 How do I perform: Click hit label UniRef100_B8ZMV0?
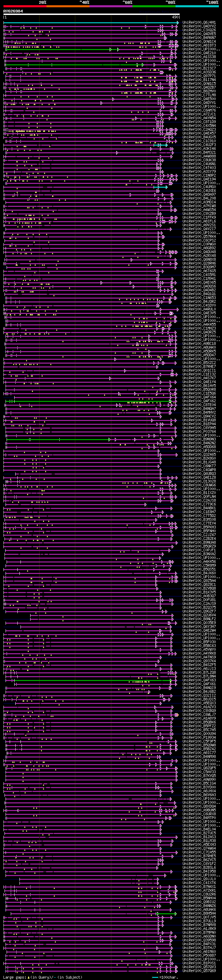coord(199,91)
